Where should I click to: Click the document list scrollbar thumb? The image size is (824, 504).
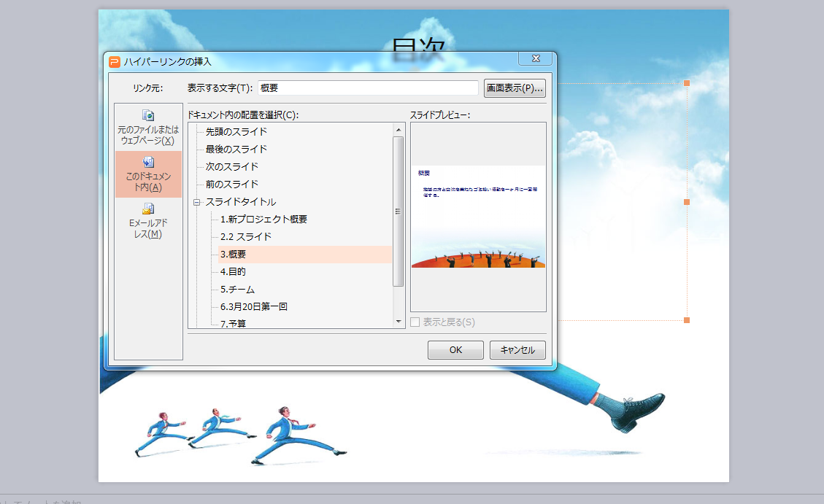click(x=398, y=211)
